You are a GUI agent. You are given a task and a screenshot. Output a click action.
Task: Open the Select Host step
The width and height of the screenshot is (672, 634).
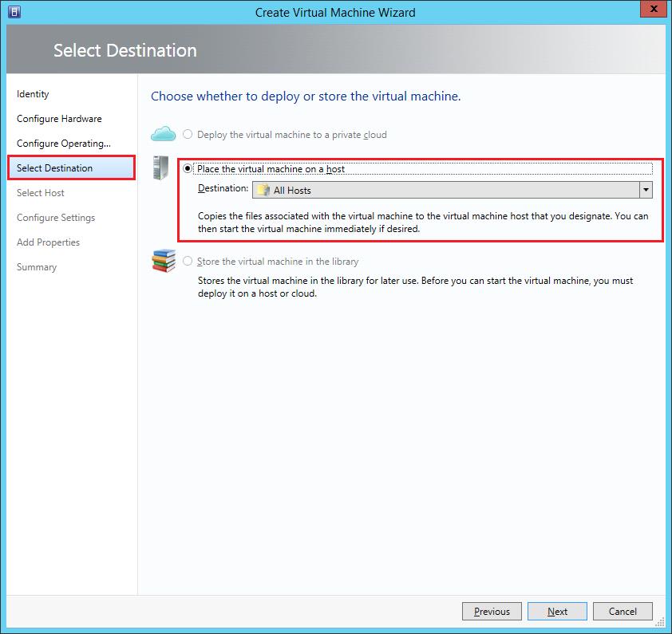point(41,193)
